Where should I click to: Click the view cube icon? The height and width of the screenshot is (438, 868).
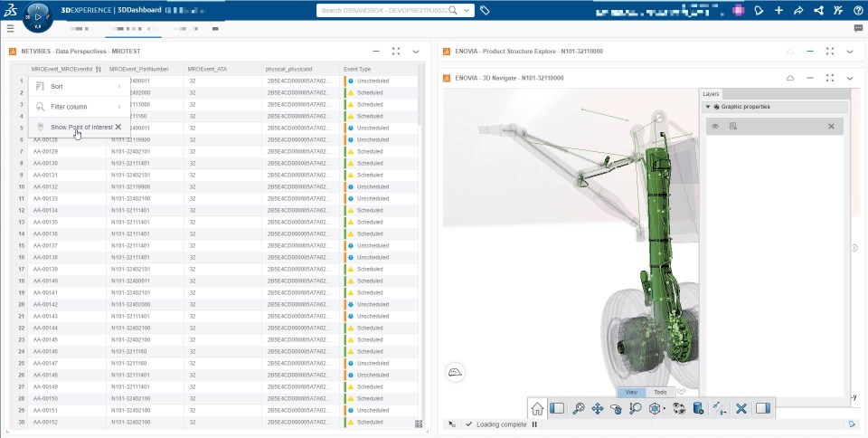[655, 409]
